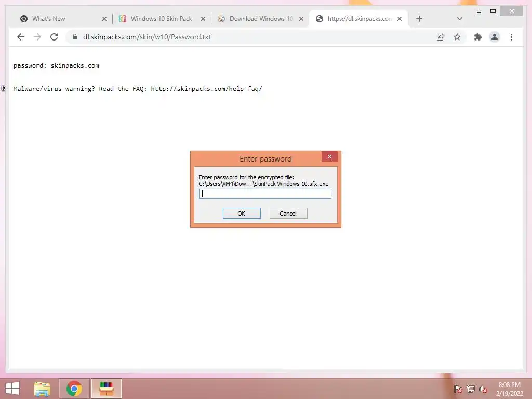Open WinRAR from the taskbar
Image resolution: width=532 pixels, height=399 pixels.
(x=106, y=389)
